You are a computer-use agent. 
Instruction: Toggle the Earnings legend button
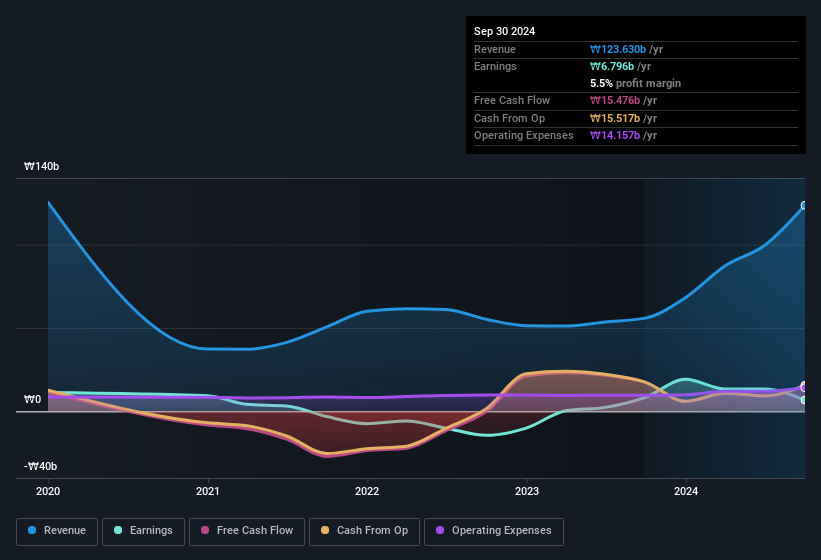pos(143,531)
